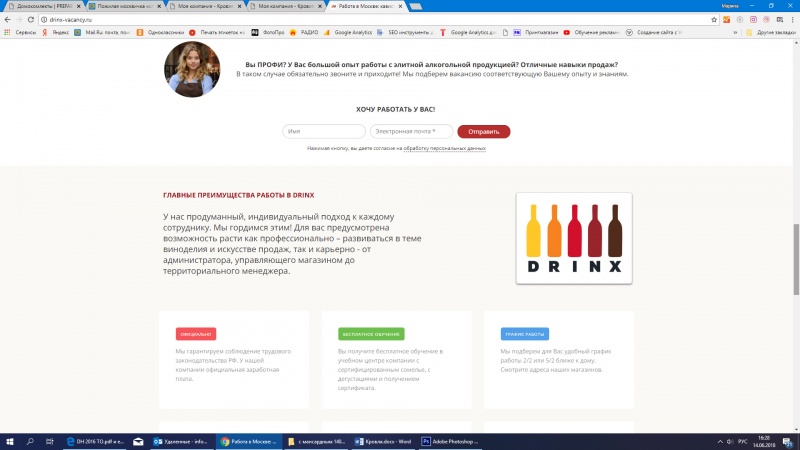Open the Outlook Удаленные taskbar window

pos(181,441)
